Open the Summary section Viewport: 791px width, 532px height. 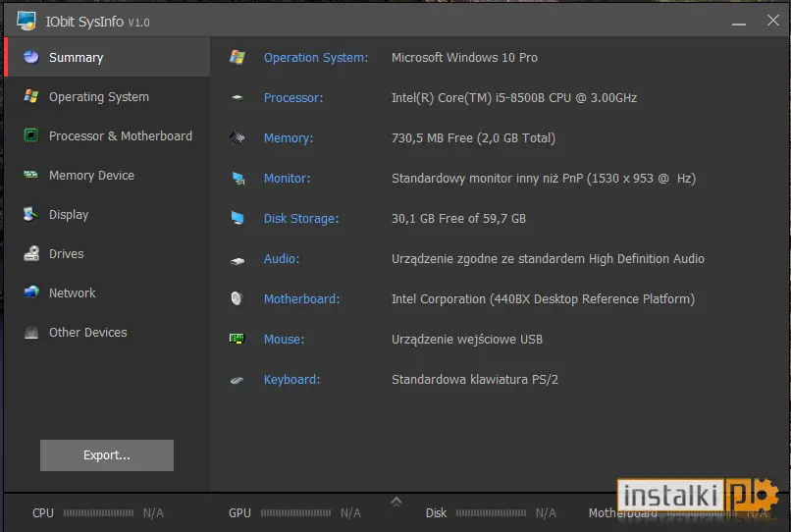[x=107, y=57]
